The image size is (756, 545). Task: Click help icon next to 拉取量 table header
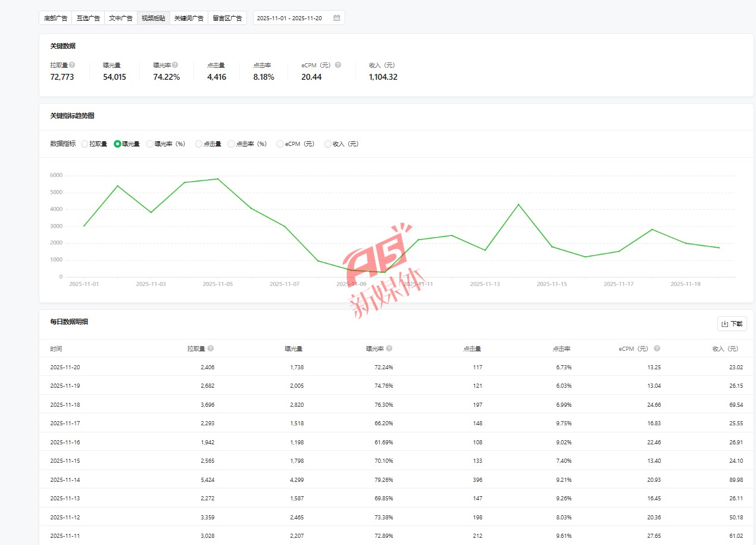(x=211, y=348)
